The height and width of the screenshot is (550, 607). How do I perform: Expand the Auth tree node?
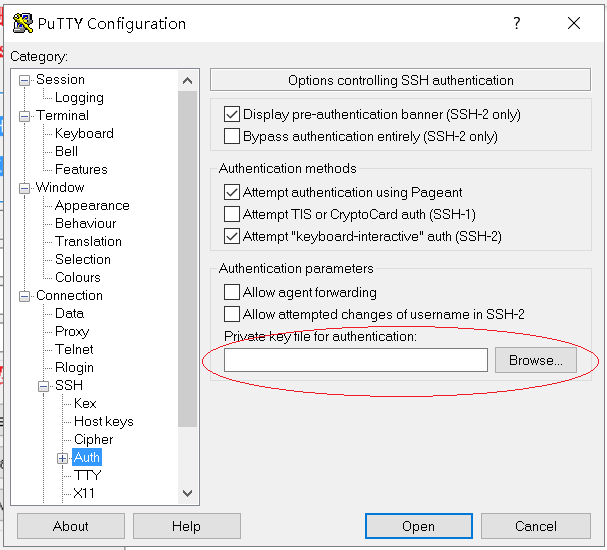point(62,458)
